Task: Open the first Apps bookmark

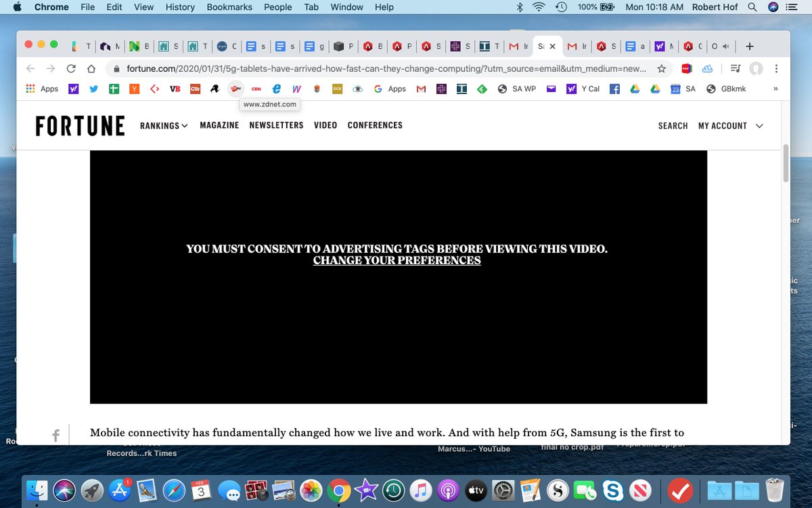Action: coord(42,89)
